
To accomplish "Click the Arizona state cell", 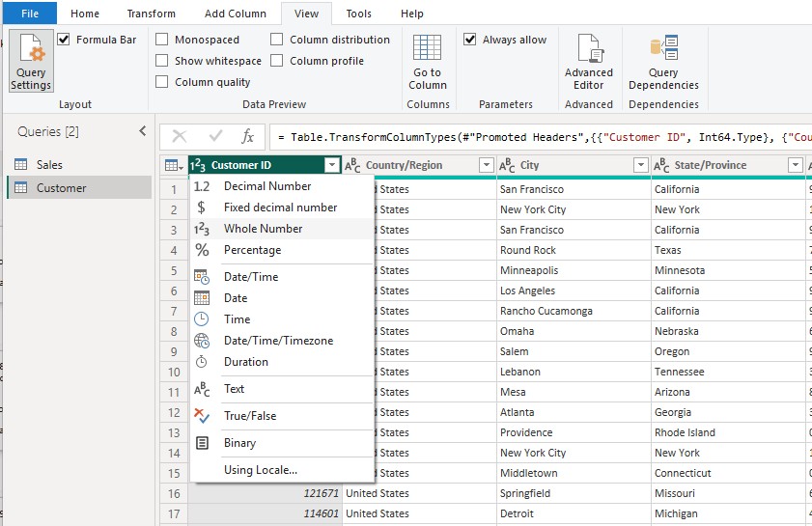I will click(728, 392).
